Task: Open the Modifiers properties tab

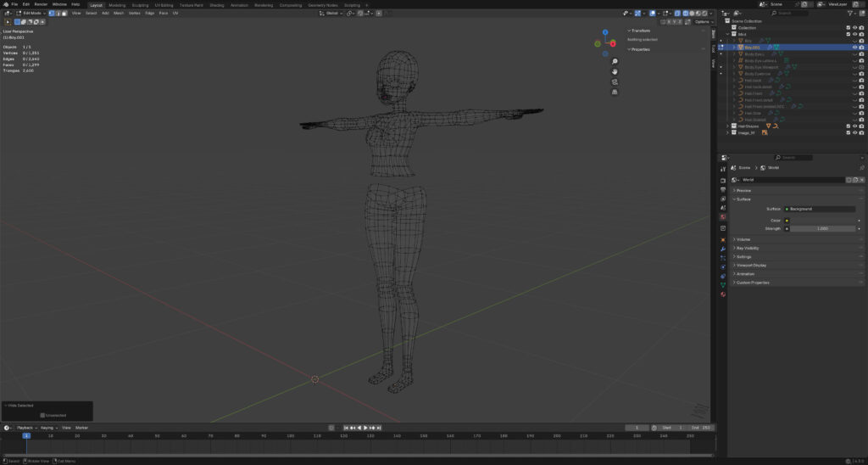Action: click(x=723, y=249)
